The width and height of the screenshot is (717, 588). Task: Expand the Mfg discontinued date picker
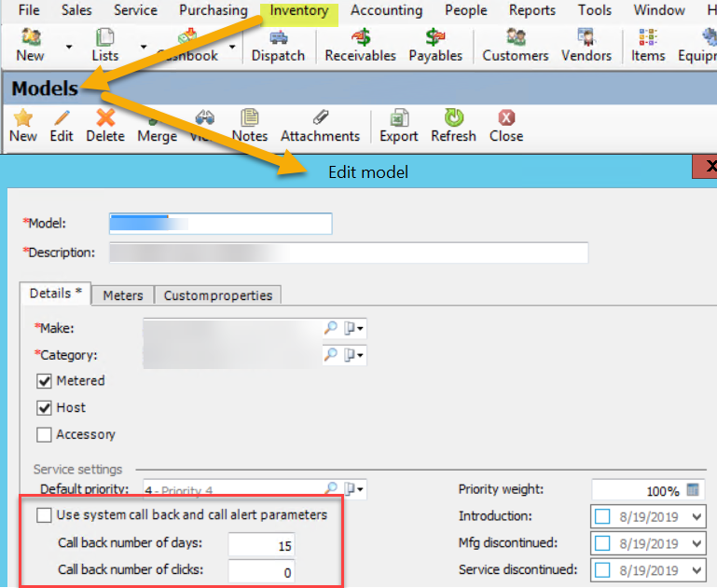click(x=696, y=543)
